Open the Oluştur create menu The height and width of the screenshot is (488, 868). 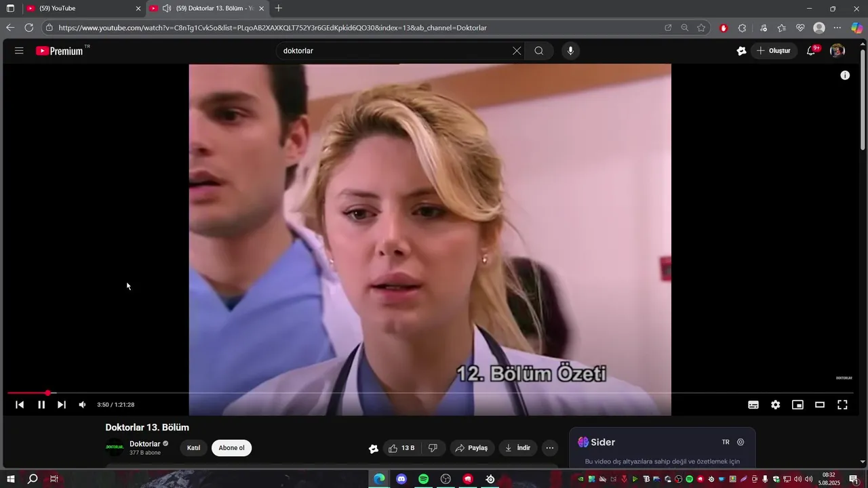coord(774,51)
